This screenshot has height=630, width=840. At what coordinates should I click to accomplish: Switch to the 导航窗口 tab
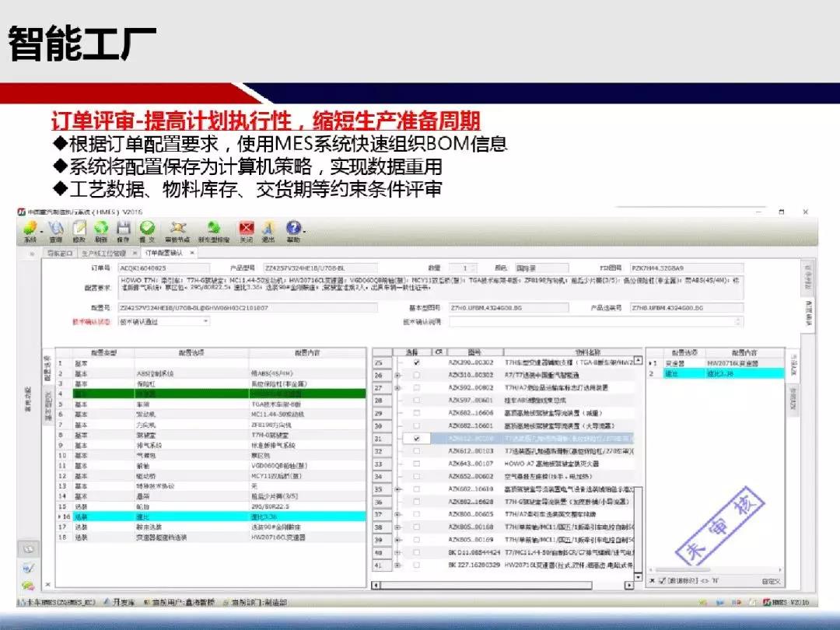click(59, 253)
